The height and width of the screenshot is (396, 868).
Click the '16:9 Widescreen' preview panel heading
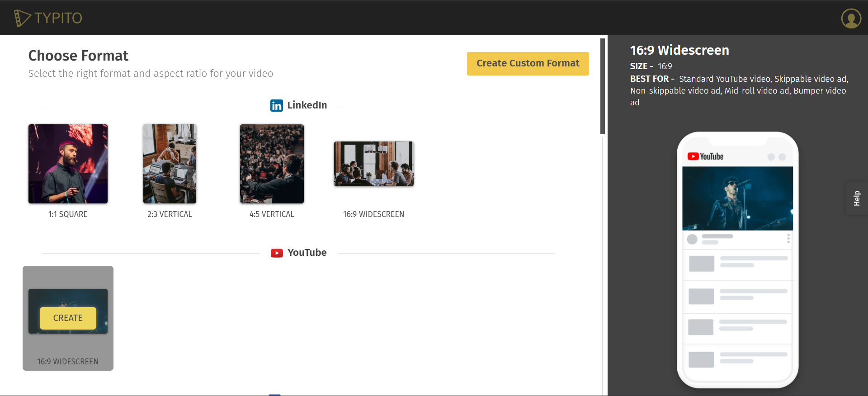679,50
